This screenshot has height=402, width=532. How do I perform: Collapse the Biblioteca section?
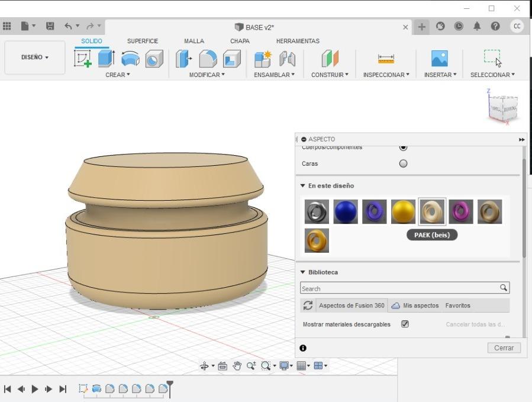pyautogui.click(x=303, y=272)
